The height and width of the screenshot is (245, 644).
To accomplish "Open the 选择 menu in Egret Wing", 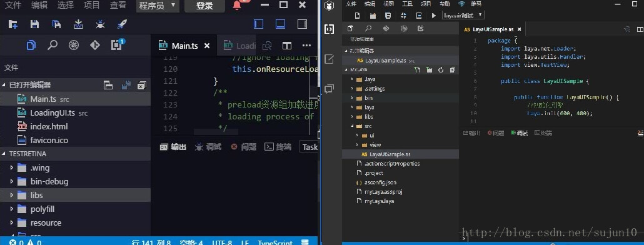I will [66, 6].
